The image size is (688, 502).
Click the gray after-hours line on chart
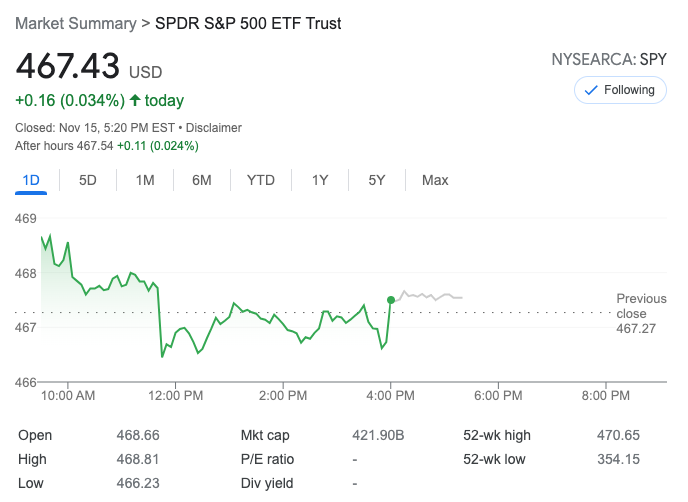point(430,296)
